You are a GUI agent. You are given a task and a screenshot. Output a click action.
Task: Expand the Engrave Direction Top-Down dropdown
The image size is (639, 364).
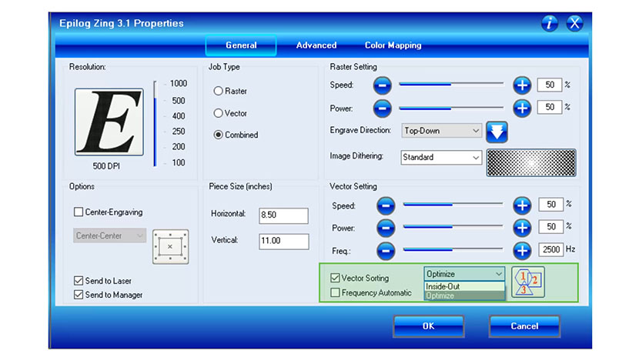point(442,131)
